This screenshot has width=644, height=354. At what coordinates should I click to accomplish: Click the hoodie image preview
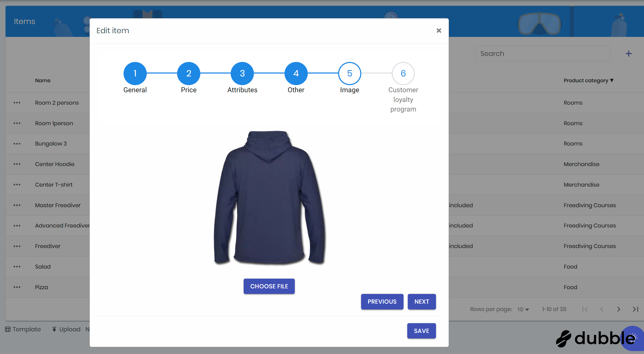pyautogui.click(x=269, y=198)
